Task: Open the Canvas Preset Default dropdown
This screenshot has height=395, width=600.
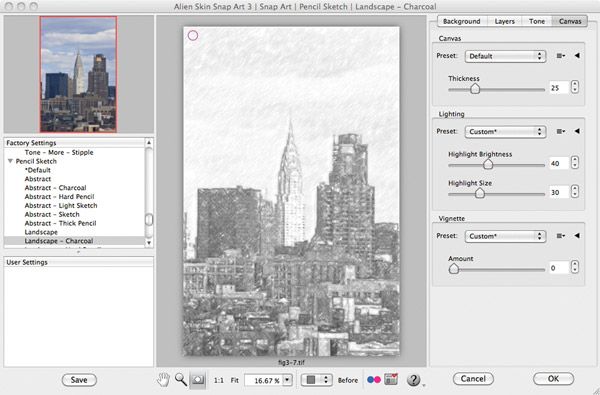Action: click(x=505, y=56)
